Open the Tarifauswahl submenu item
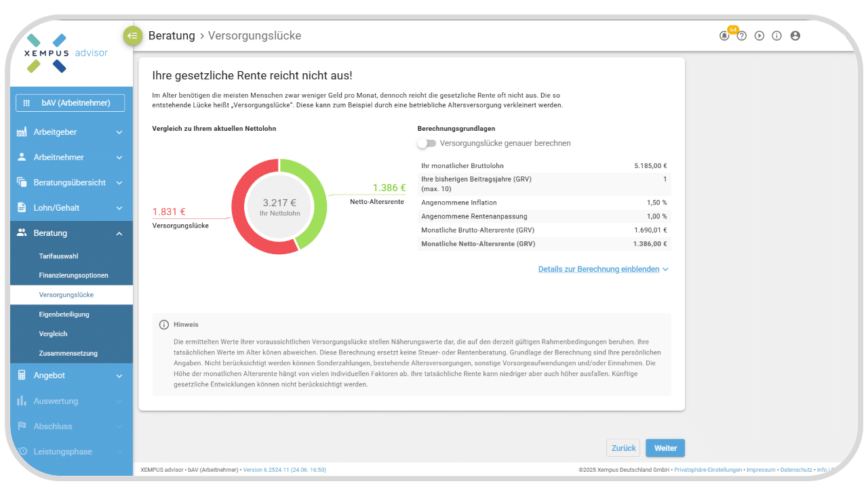The width and height of the screenshot is (868, 488). point(58,256)
